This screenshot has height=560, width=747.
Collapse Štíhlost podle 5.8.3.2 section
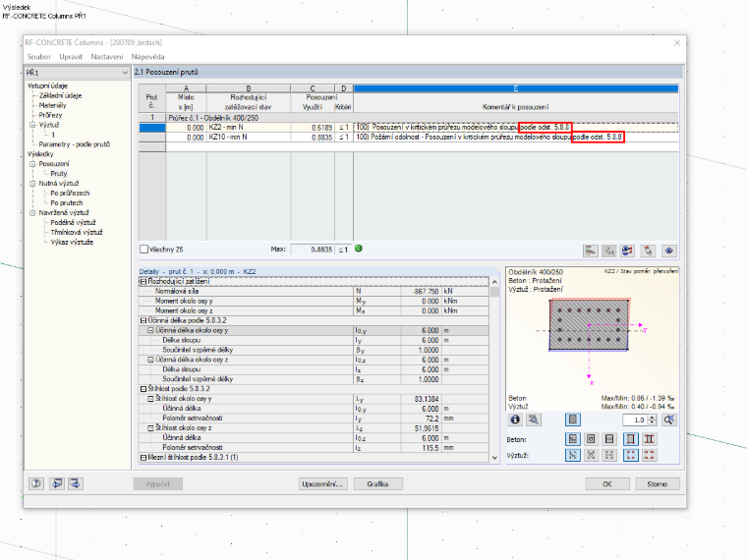point(143,389)
